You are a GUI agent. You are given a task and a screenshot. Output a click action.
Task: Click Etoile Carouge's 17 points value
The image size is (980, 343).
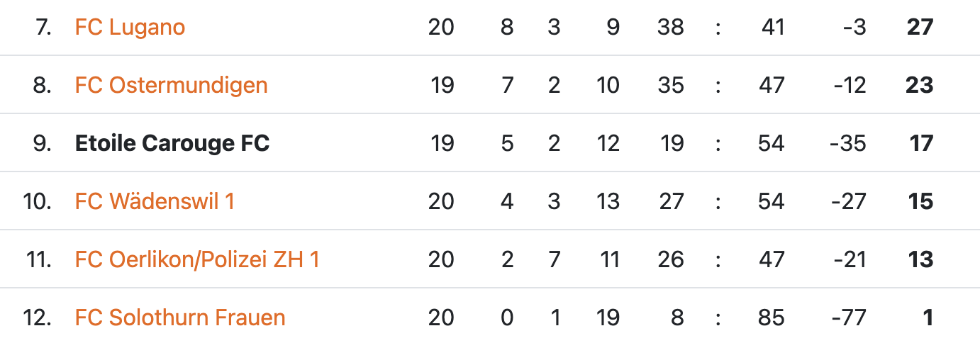click(x=921, y=143)
